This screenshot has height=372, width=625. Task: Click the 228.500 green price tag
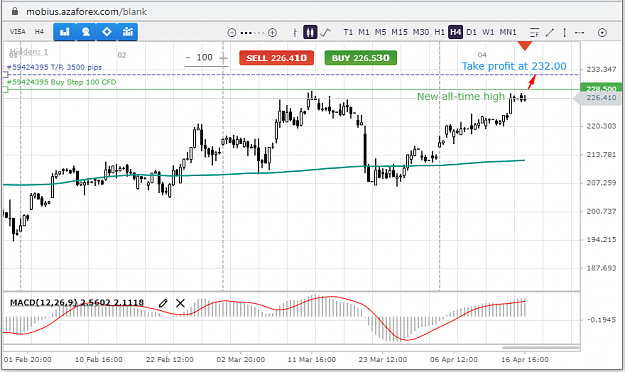[601, 88]
